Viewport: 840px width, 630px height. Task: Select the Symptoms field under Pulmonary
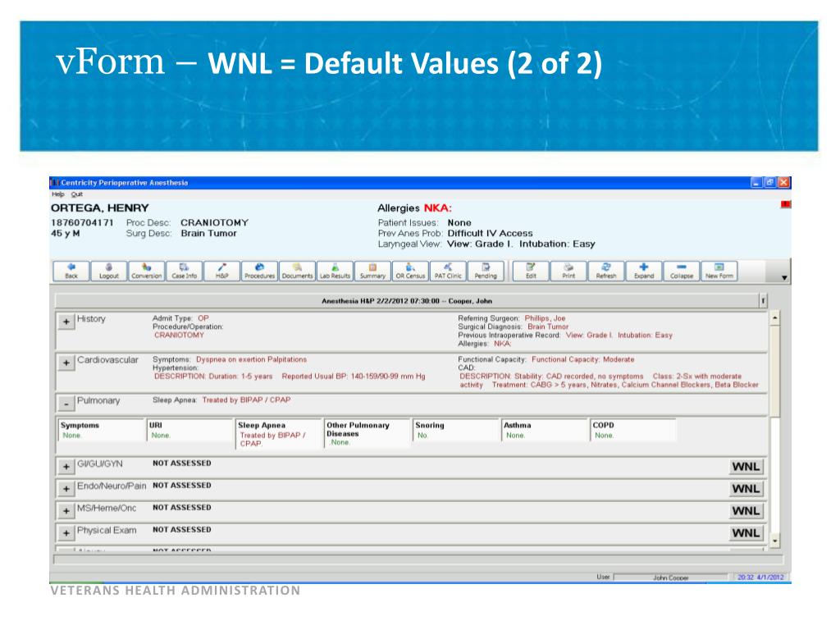[x=100, y=430]
